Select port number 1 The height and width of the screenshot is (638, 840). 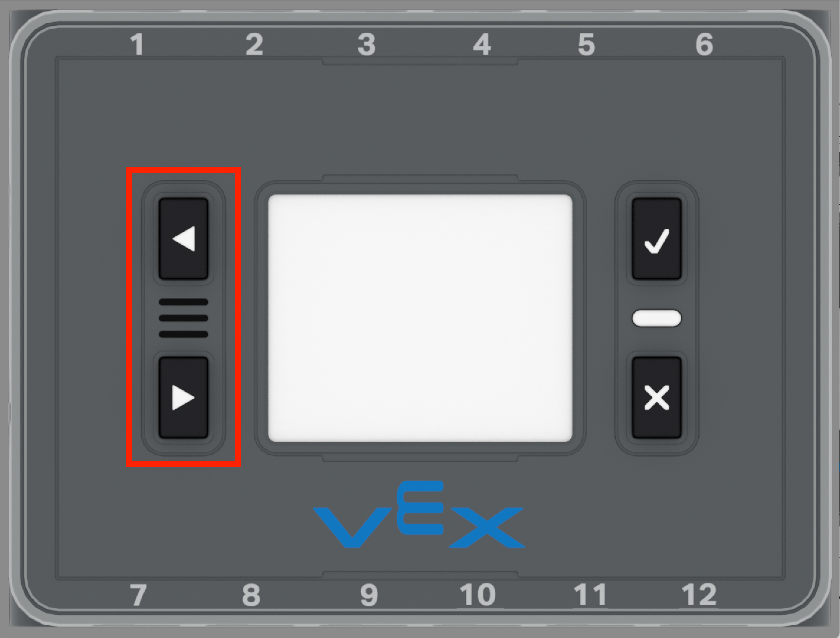click(x=138, y=45)
